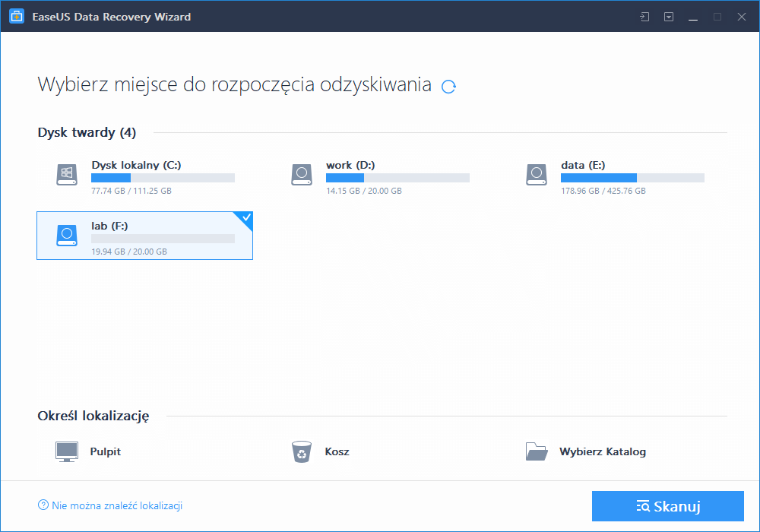
Task: Minimize the EaseUS window
Action: coord(692,16)
